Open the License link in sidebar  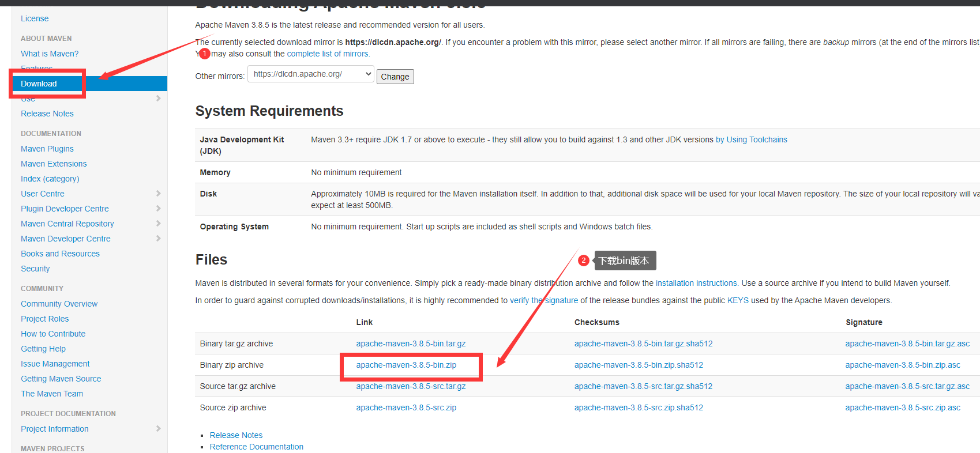35,18
